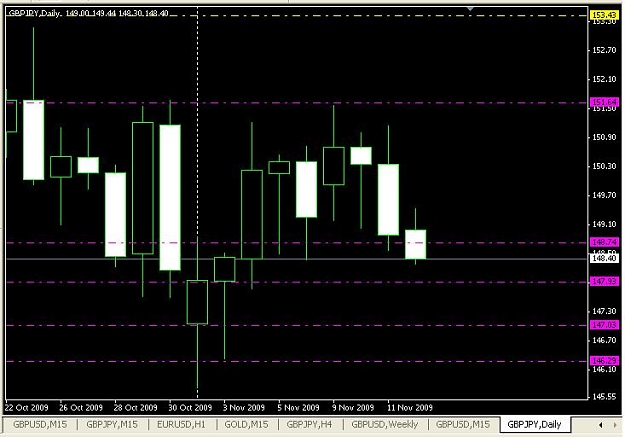
Task: Click the 152.70 price scale value
Action: click(x=604, y=50)
